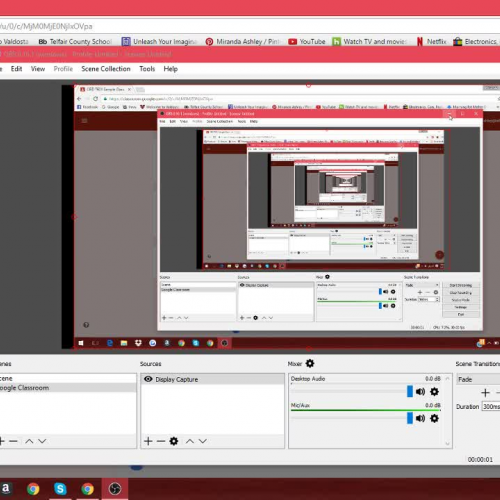
Task: Move scene down in Scenes list
Action: pos(42,441)
